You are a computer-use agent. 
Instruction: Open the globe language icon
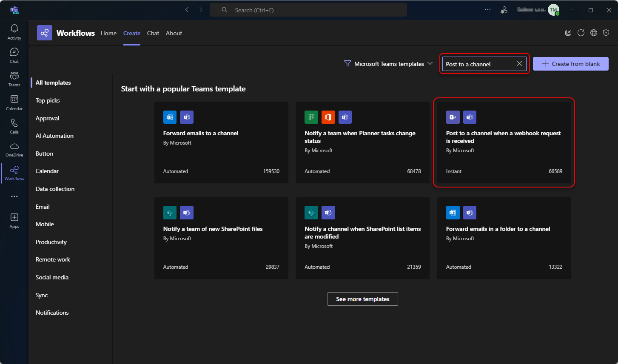pos(594,33)
